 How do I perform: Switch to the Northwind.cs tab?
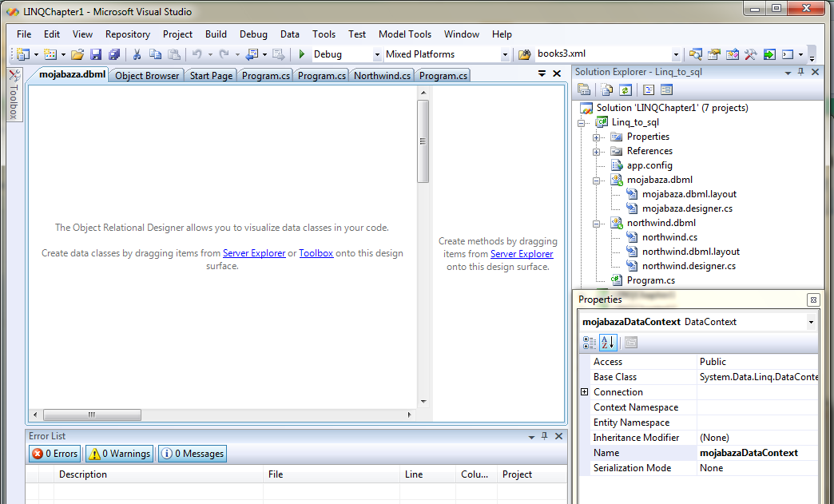pyautogui.click(x=382, y=76)
